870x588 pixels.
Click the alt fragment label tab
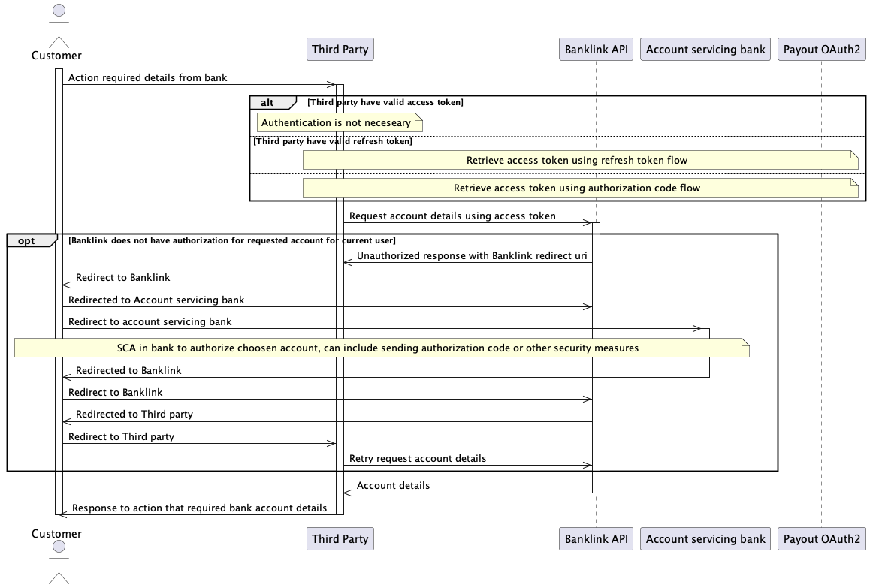click(273, 103)
